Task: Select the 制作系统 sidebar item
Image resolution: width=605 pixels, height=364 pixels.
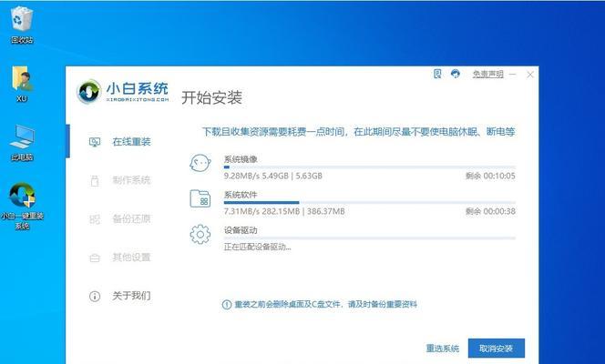Action: 119,180
